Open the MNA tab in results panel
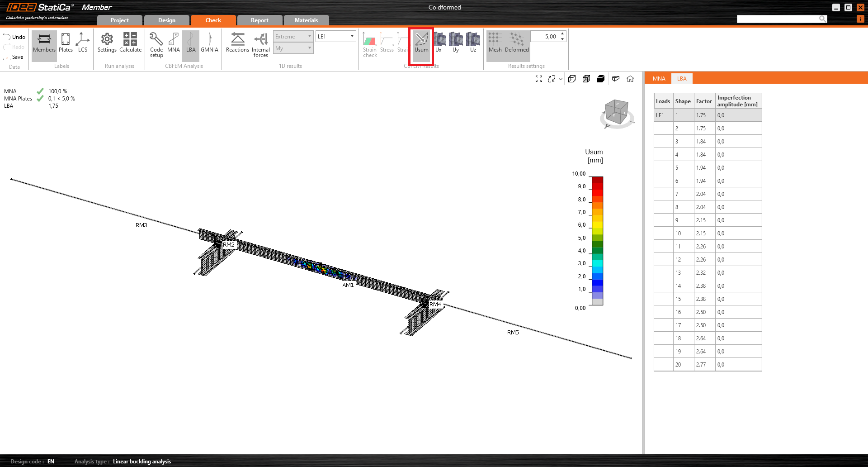868x467 pixels. (x=659, y=79)
